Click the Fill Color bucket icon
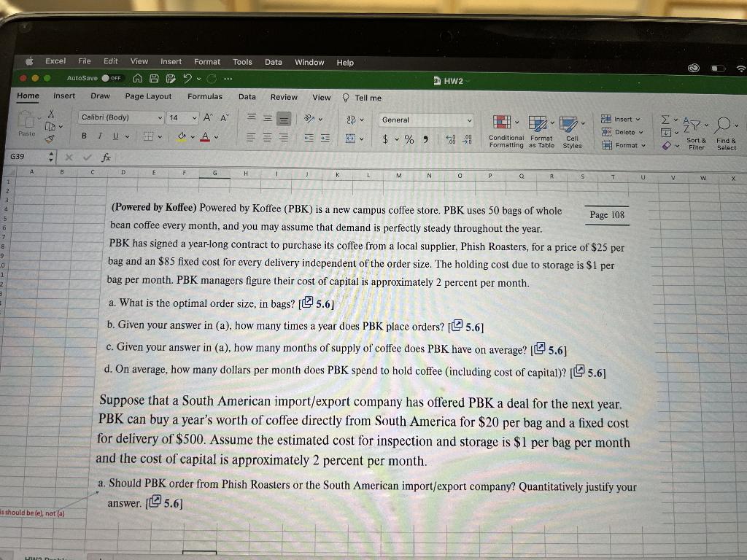Screen dimensions: 747x560 182,137
